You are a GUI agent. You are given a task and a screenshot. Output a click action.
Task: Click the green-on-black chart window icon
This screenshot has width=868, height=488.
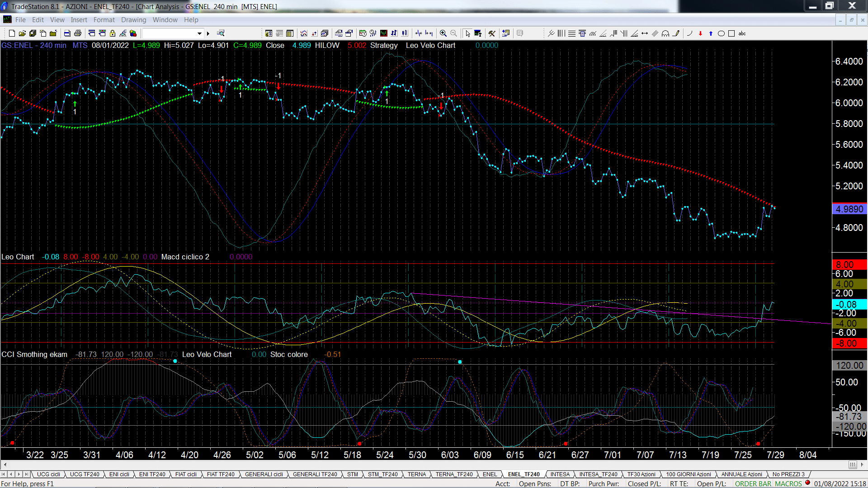coord(384,33)
